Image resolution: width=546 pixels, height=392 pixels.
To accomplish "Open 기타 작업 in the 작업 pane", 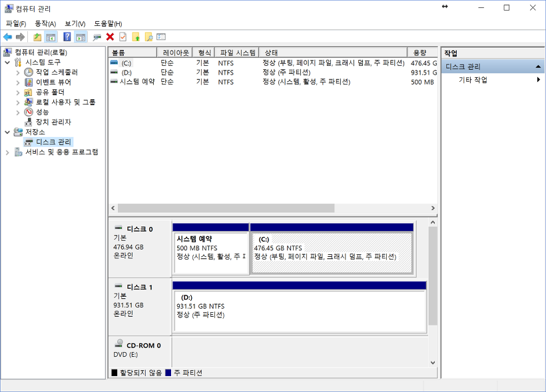I will click(471, 79).
